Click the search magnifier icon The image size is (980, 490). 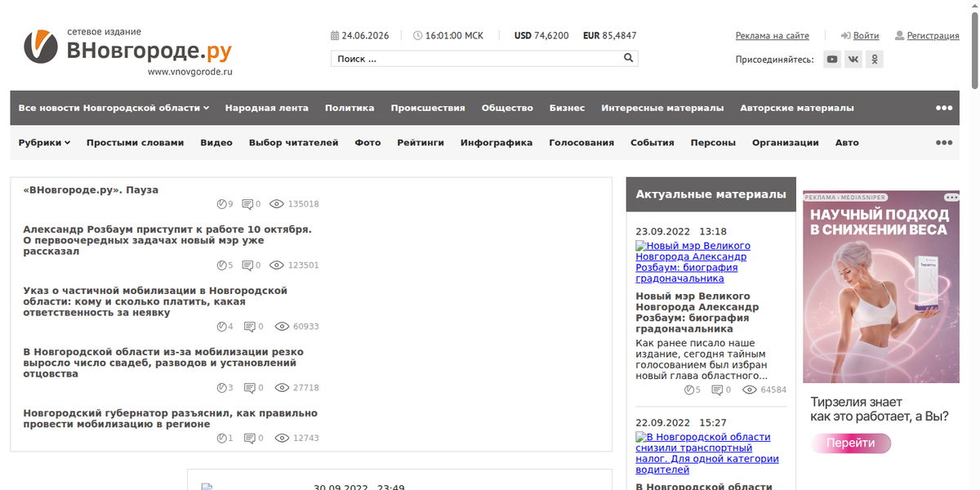click(x=628, y=58)
